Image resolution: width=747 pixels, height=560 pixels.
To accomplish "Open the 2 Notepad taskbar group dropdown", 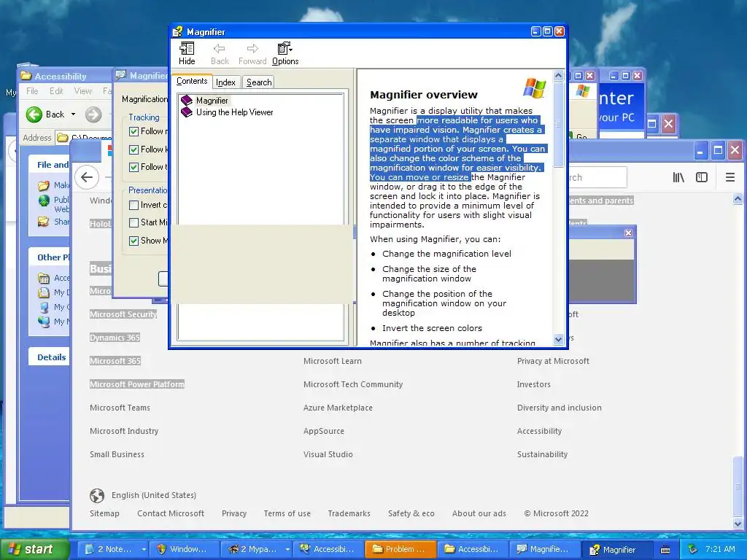I will coord(144,550).
